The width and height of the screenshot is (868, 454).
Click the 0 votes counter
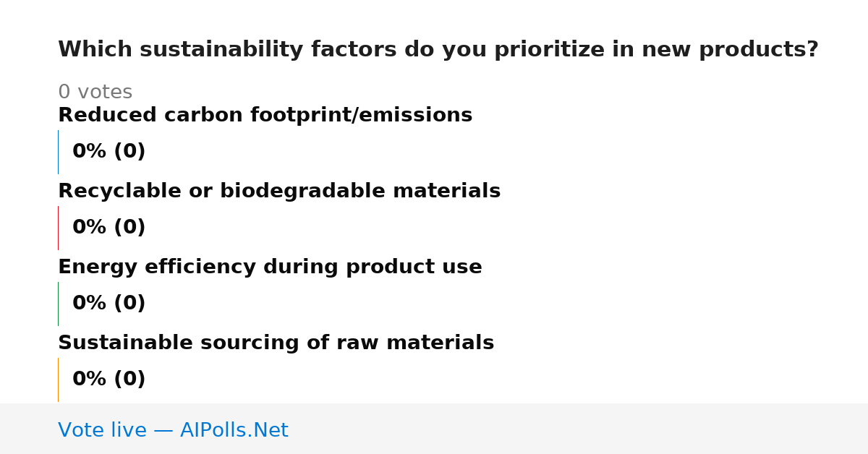95,93
